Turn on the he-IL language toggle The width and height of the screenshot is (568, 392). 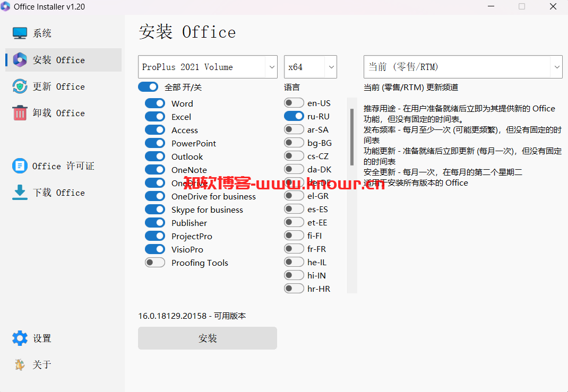(x=294, y=262)
